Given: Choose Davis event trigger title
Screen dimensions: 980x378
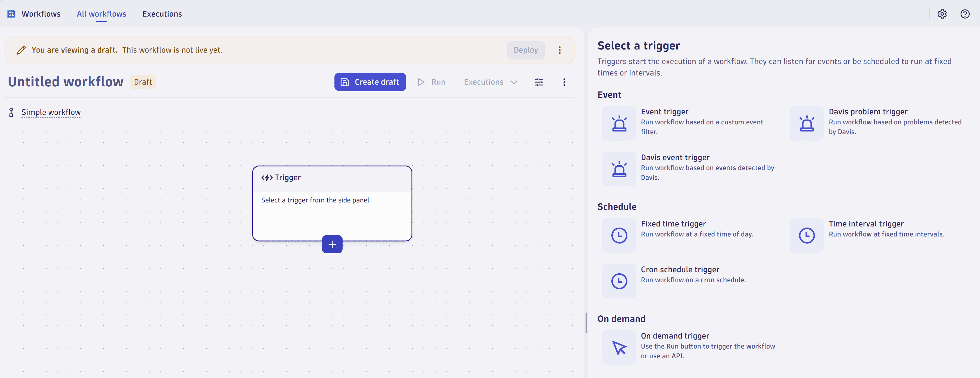Looking at the screenshot, I should pyautogui.click(x=675, y=158).
